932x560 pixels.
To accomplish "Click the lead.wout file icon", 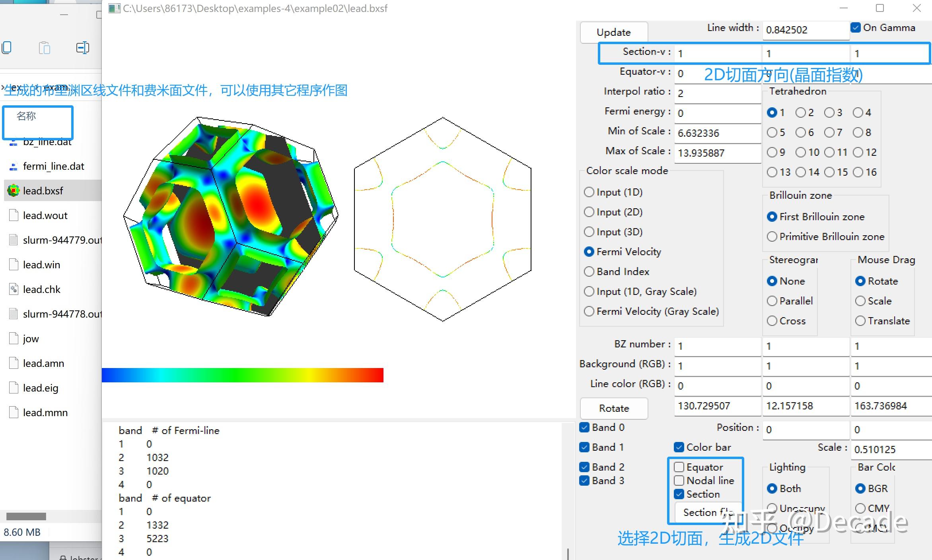I will coord(14,215).
